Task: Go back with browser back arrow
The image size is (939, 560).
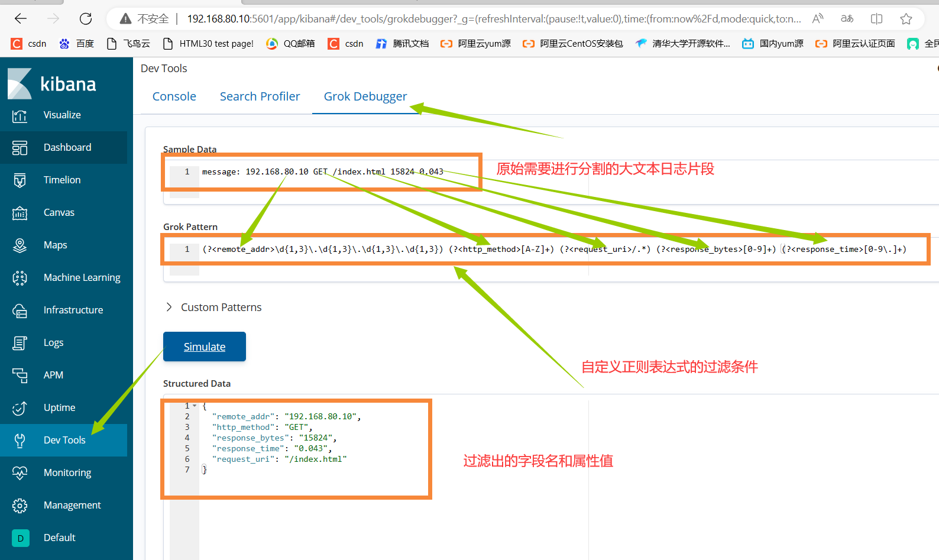Action: click(x=21, y=19)
